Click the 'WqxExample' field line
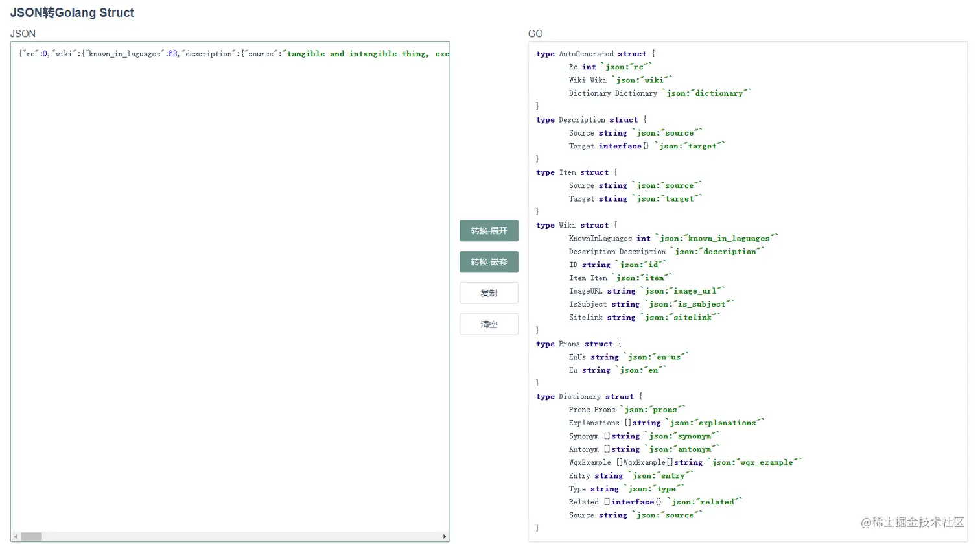 (686, 462)
